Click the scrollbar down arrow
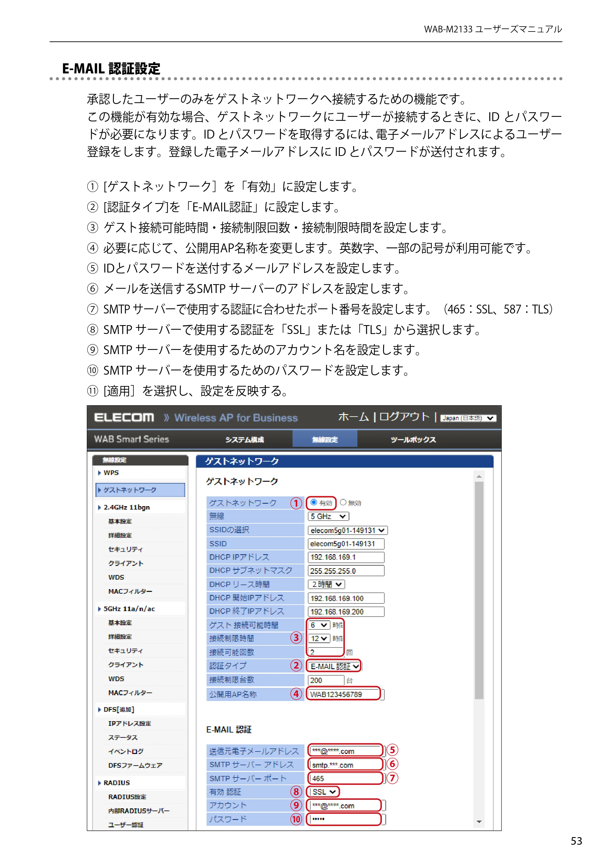Image resolution: width=612 pixels, height=868 pixels. [479, 822]
